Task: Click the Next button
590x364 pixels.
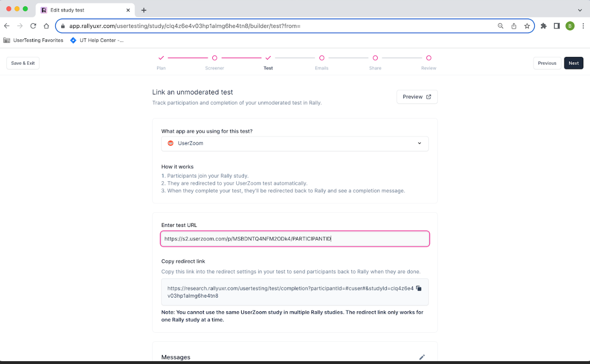Action: point(573,63)
